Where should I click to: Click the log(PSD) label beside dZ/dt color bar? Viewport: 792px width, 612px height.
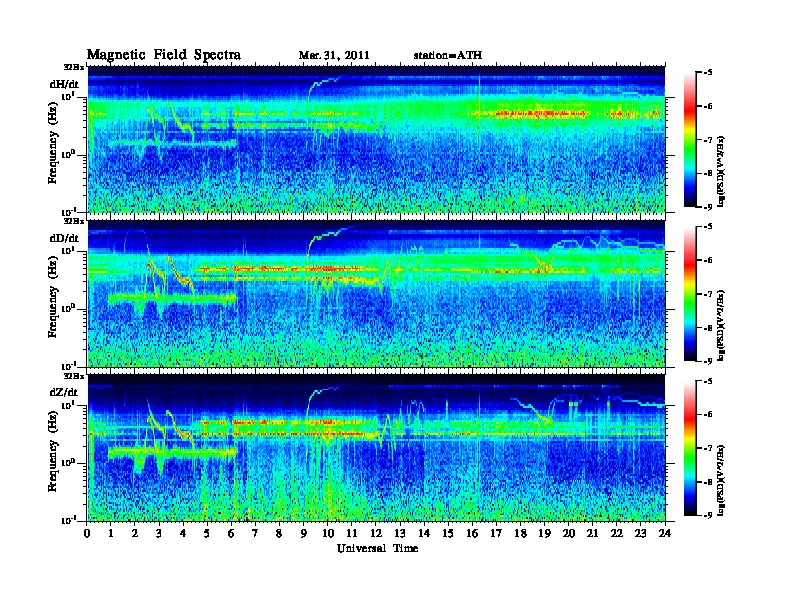[x=721, y=480]
